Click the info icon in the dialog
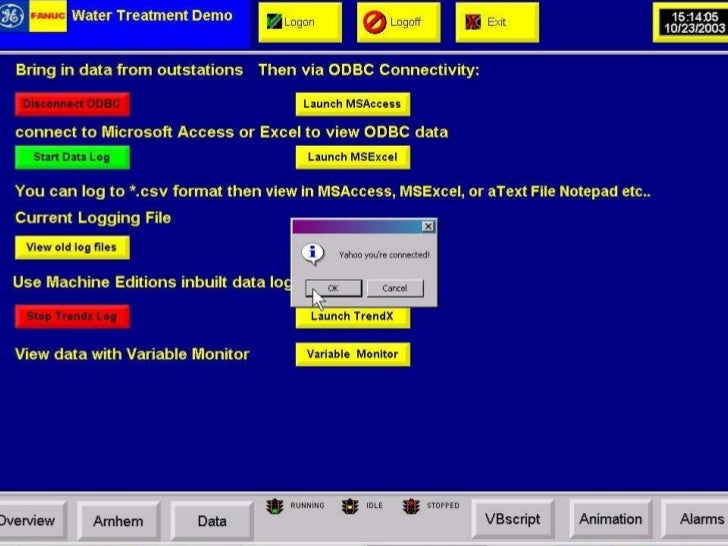The width and height of the screenshot is (728, 546). pyautogui.click(x=312, y=254)
